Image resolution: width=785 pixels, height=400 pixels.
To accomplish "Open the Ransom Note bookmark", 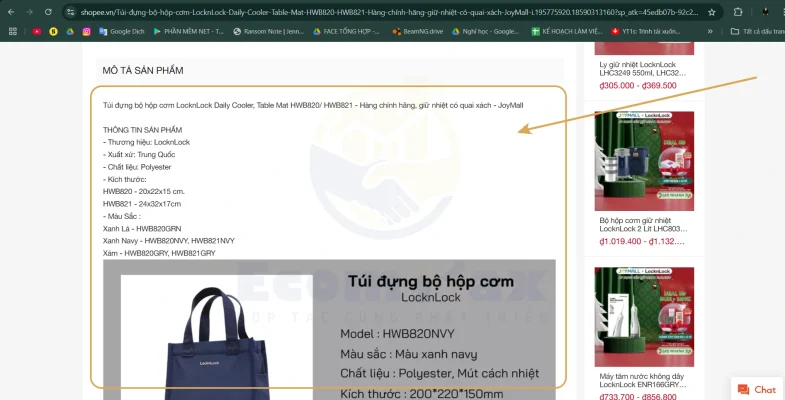I will (x=269, y=31).
